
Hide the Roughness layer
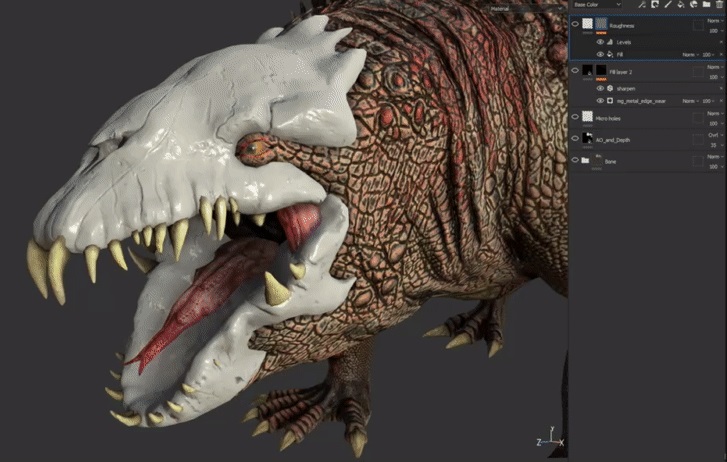tap(575, 24)
